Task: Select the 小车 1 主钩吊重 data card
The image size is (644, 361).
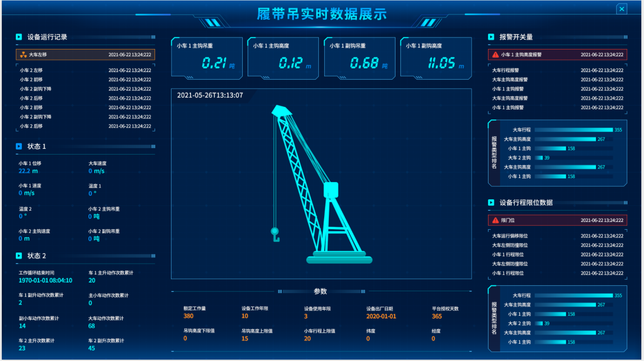Action: pyautogui.click(x=206, y=58)
